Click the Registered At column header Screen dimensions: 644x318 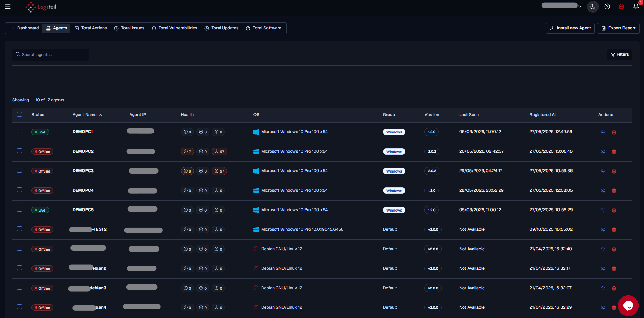point(542,115)
